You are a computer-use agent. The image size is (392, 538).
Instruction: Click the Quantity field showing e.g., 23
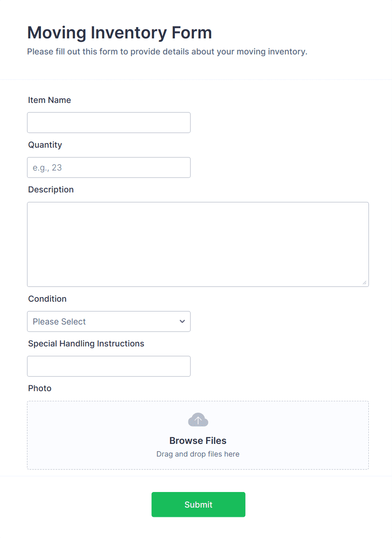point(109,168)
